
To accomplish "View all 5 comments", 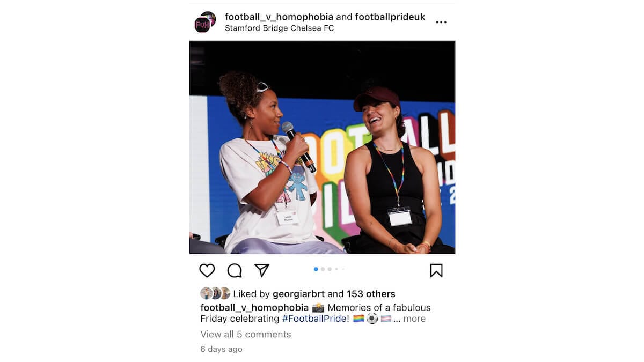I will [x=246, y=334].
